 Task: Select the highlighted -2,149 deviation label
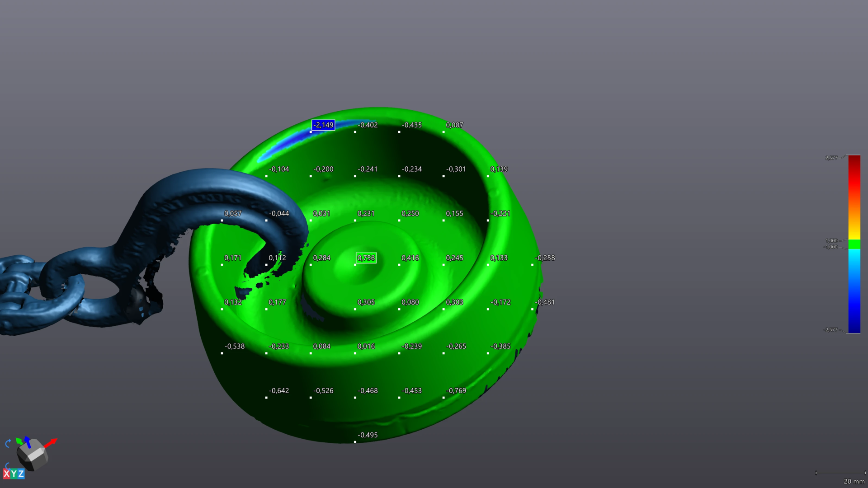323,125
